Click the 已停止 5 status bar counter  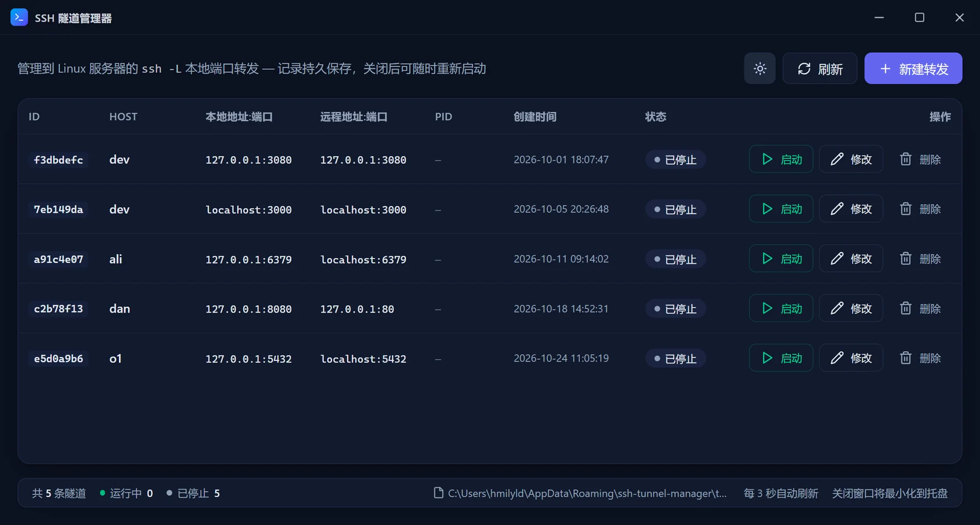coord(193,494)
